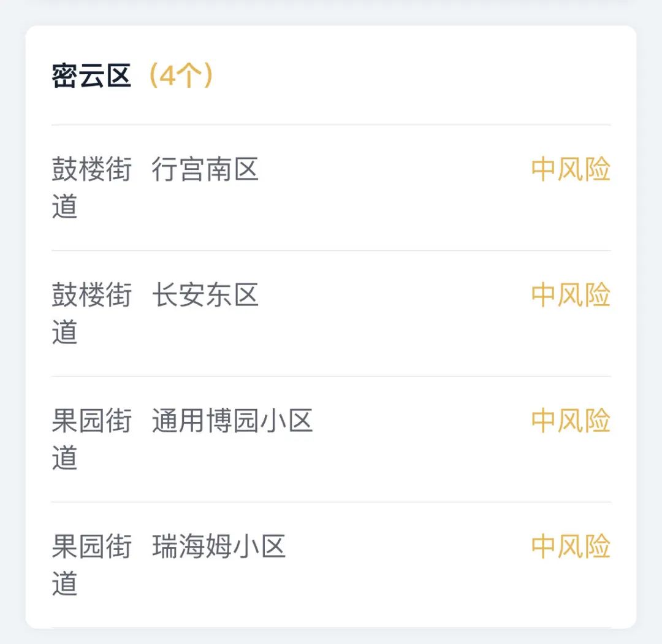Select the 瑞海姆小区 community entry
This screenshot has height=644, width=662.
point(219,546)
